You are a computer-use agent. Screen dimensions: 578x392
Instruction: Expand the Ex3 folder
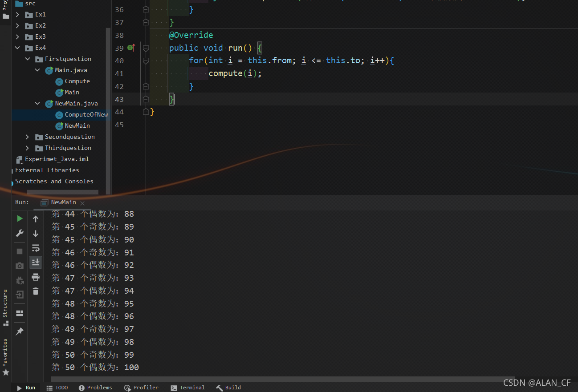tap(17, 37)
